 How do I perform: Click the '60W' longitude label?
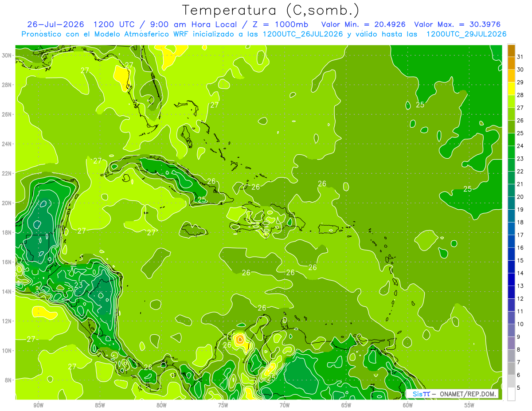coord(408,405)
